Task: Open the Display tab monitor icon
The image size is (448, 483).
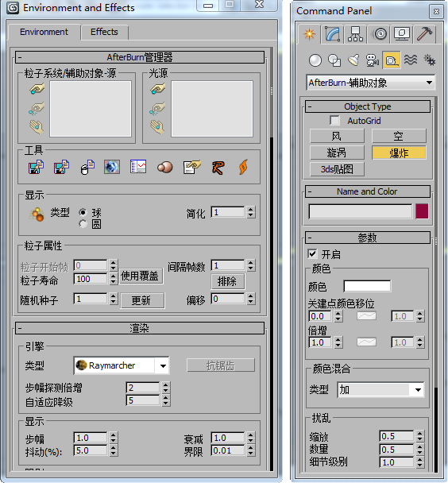Action: point(402,34)
